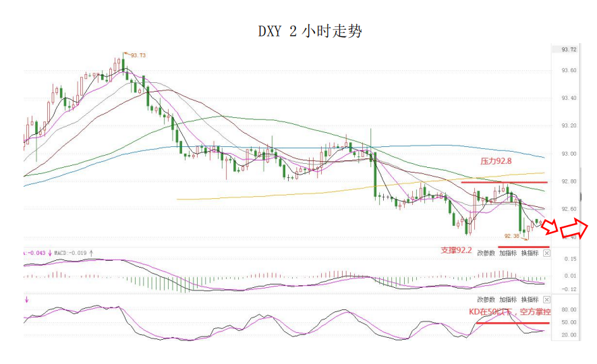Click 换指标 in the MACD panel
Image resolution: width=597 pixels, height=364 pixels.
pos(530,253)
